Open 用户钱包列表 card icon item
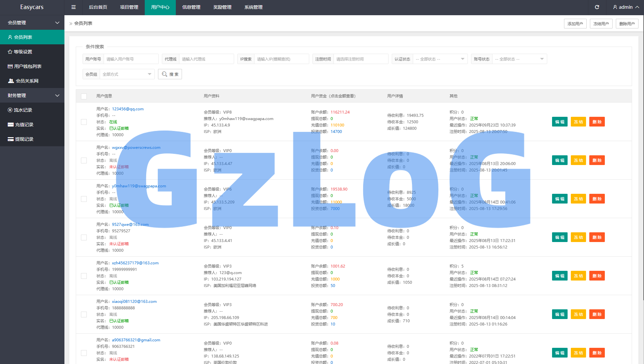This screenshot has width=644, height=364. pos(10,66)
